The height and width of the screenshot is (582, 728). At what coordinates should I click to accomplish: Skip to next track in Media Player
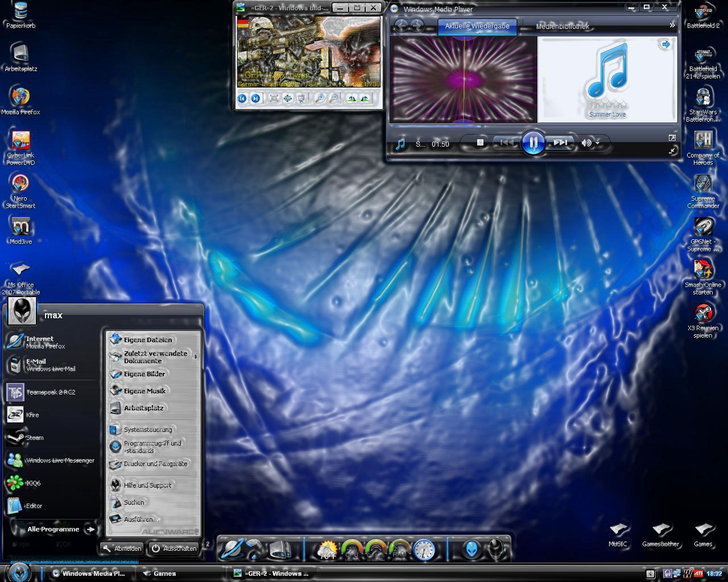coord(560,143)
